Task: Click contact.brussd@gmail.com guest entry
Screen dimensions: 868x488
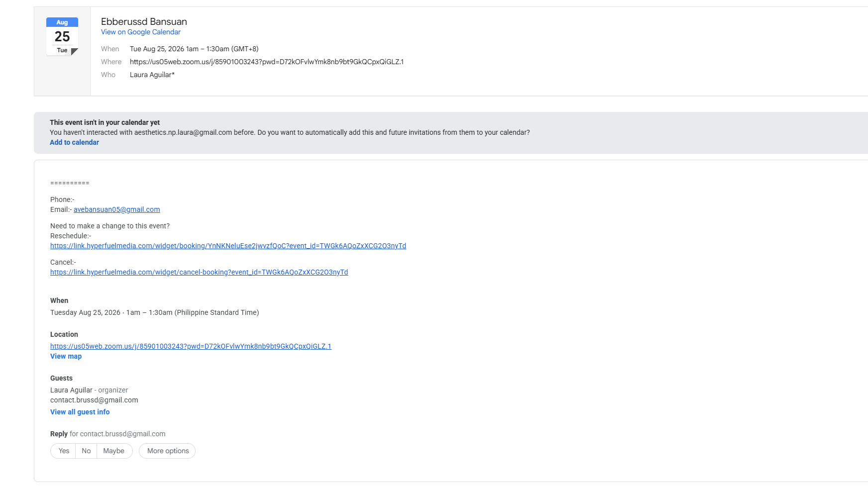Action: point(94,400)
